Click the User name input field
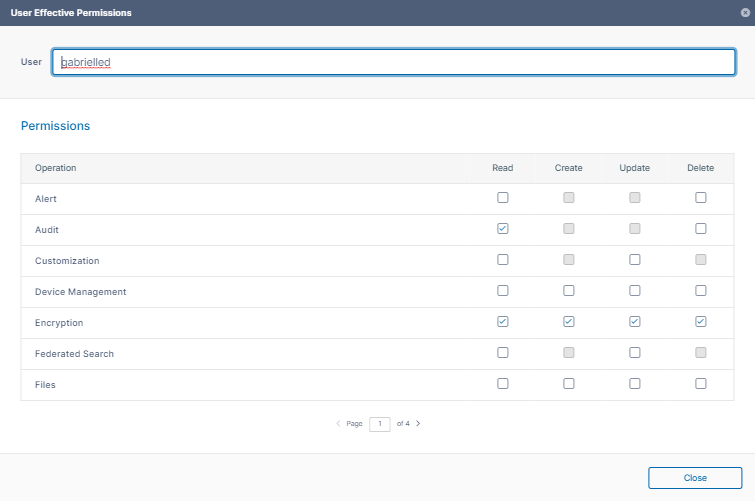 (393, 62)
